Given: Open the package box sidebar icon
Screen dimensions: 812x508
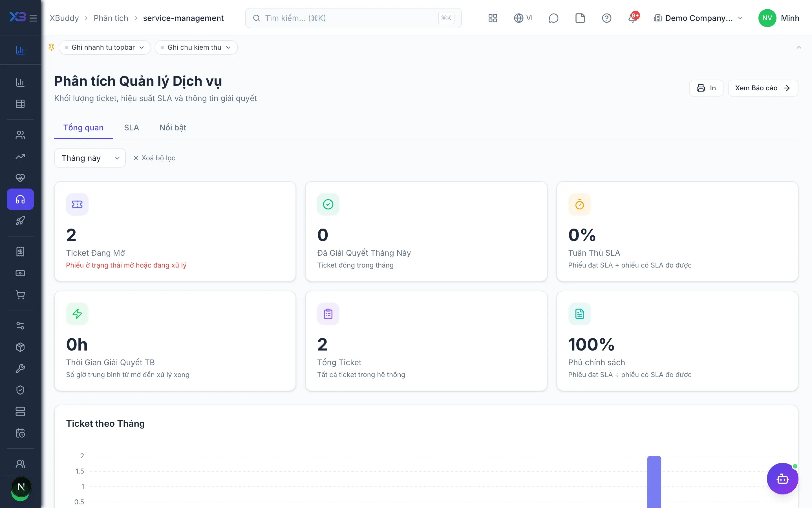Looking at the screenshot, I should pos(20,347).
